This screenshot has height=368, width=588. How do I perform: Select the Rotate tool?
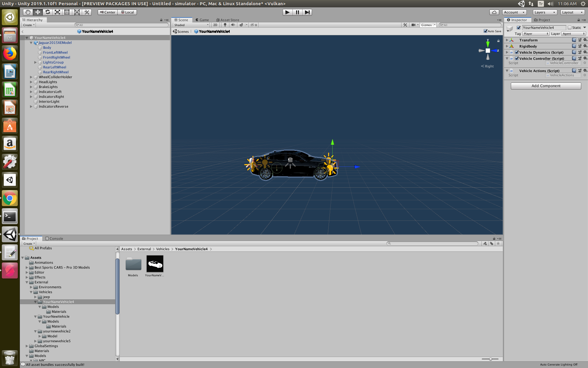click(x=47, y=12)
